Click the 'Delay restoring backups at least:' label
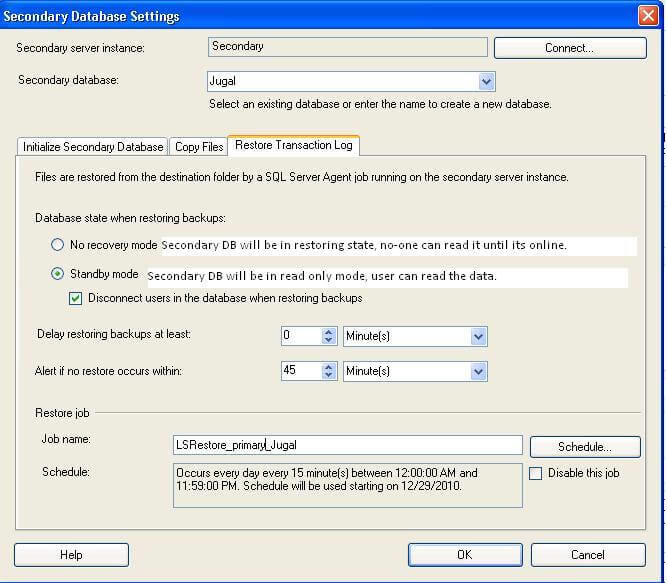The image size is (667, 583). tap(114, 334)
